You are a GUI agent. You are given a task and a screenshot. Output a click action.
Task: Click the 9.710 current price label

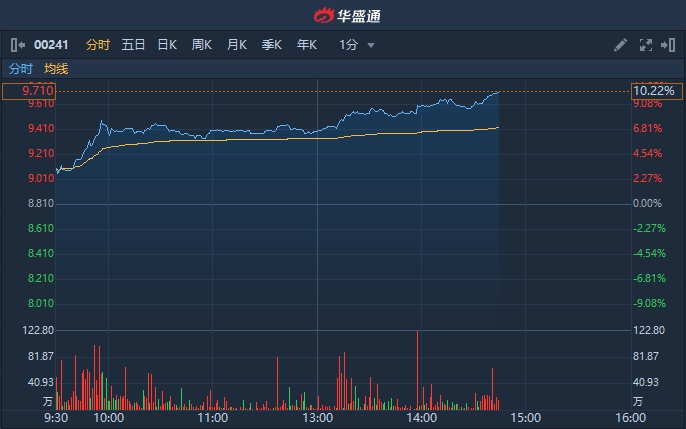[28, 91]
